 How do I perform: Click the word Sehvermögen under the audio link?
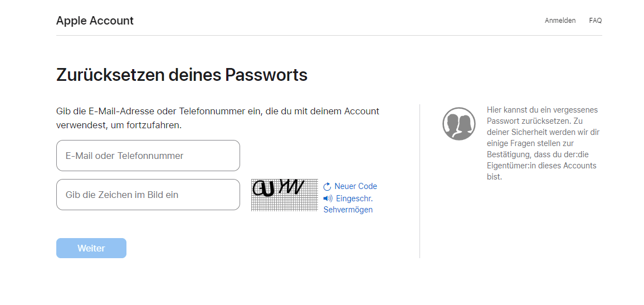[348, 210]
